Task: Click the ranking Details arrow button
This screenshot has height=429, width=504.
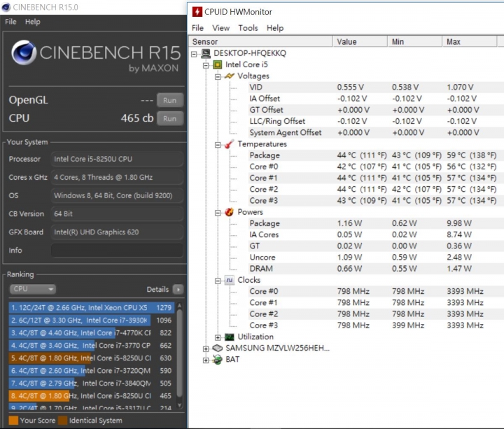Action: pos(178,290)
